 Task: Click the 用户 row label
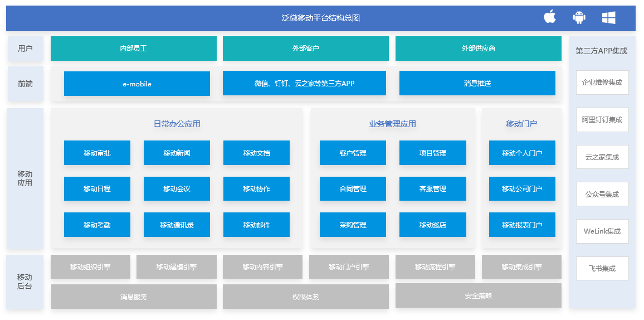coord(25,49)
